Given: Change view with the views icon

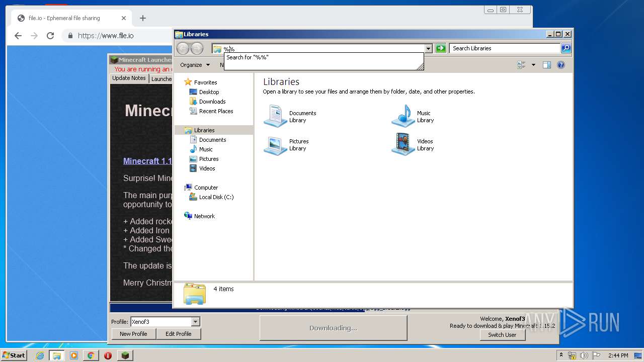Looking at the screenshot, I should coord(521,65).
